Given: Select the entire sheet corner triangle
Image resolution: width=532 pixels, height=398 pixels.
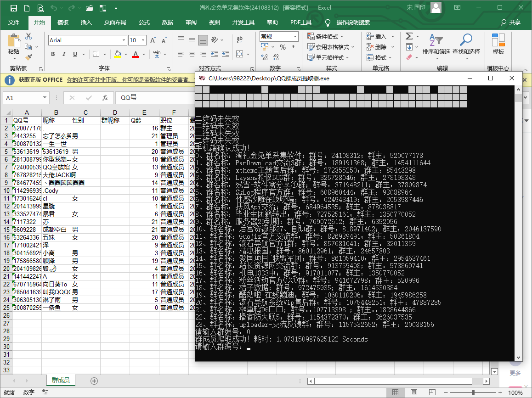Looking at the screenshot, I should [7, 112].
